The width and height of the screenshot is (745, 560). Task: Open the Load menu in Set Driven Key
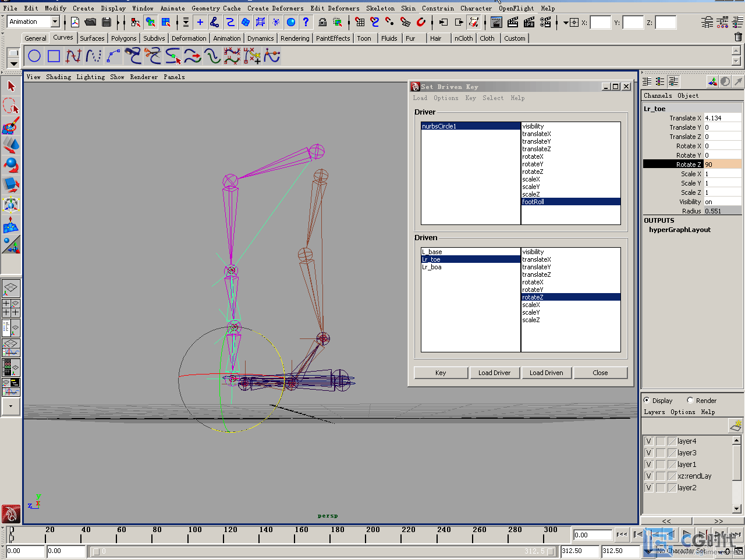(420, 98)
